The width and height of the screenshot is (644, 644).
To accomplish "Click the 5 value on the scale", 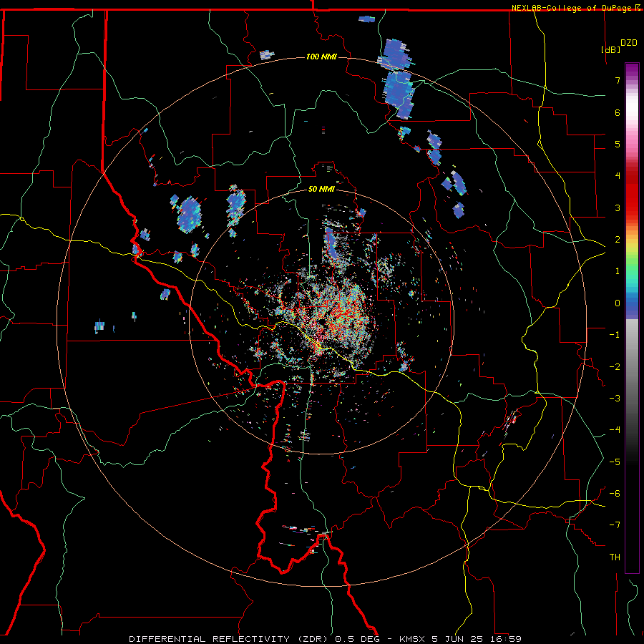I will [x=618, y=144].
